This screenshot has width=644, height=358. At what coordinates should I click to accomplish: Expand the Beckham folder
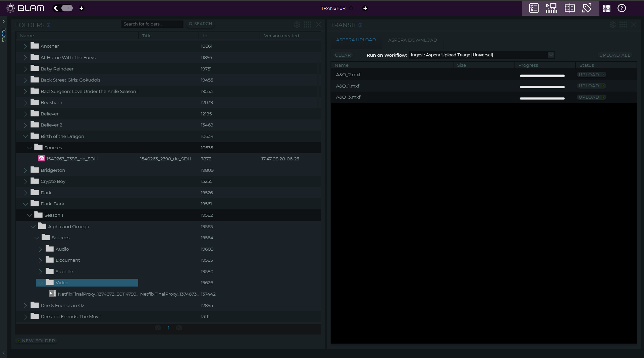[x=25, y=103]
